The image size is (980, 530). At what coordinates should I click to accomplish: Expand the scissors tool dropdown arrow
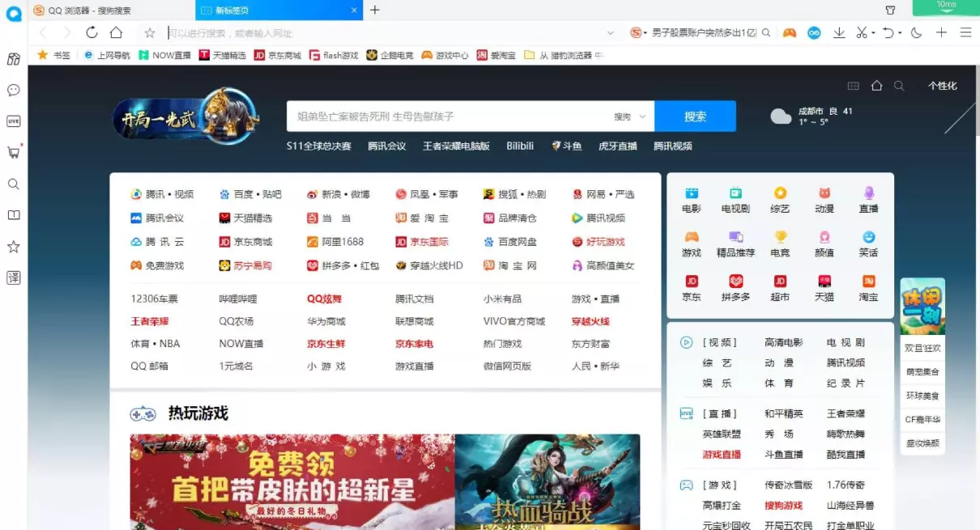pyautogui.click(x=873, y=33)
